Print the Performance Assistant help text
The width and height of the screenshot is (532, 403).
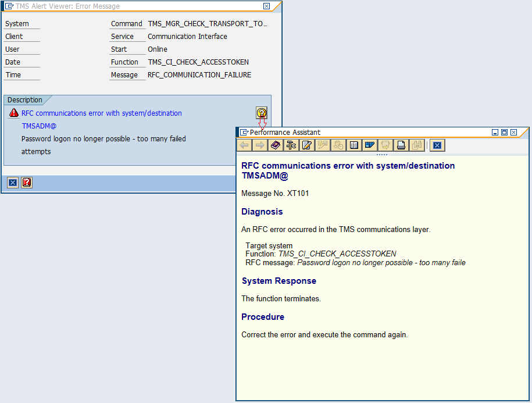401,145
